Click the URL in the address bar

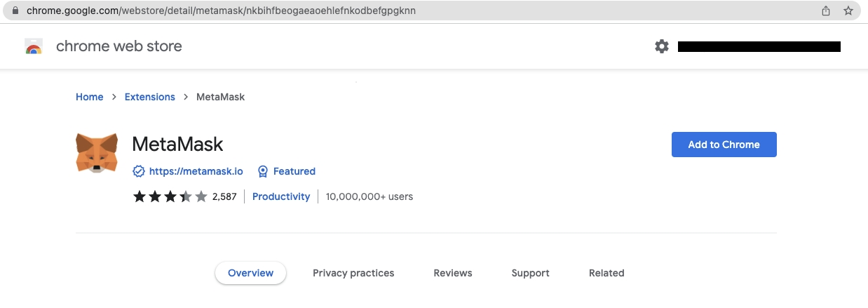[x=222, y=11]
